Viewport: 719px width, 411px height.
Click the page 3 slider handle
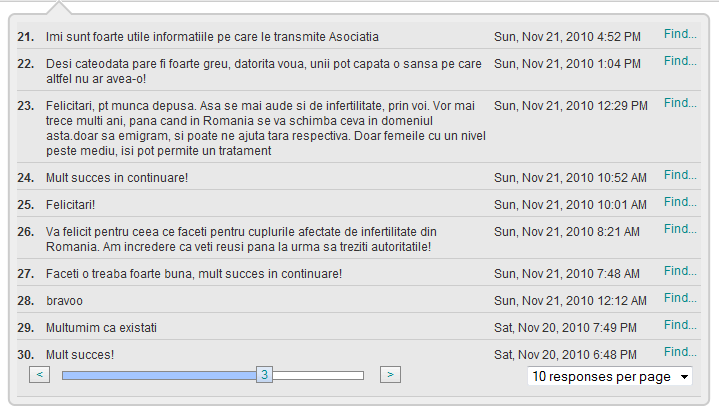click(x=264, y=375)
